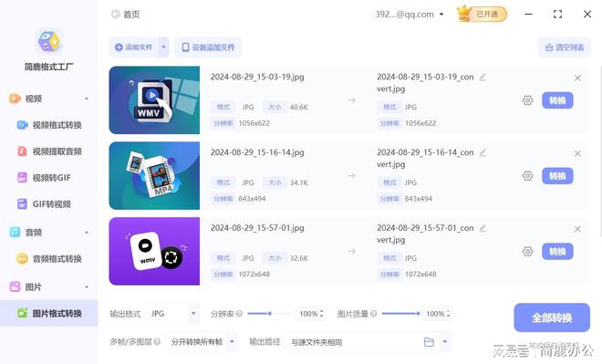Click the 音频 category icon in sidebar
Viewport: 602px width, 364px height.
[x=15, y=233]
